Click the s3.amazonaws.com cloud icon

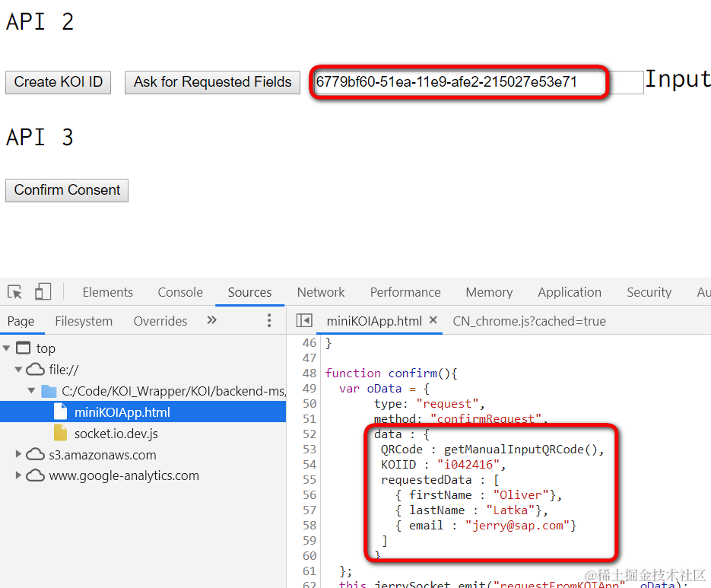[x=36, y=454]
